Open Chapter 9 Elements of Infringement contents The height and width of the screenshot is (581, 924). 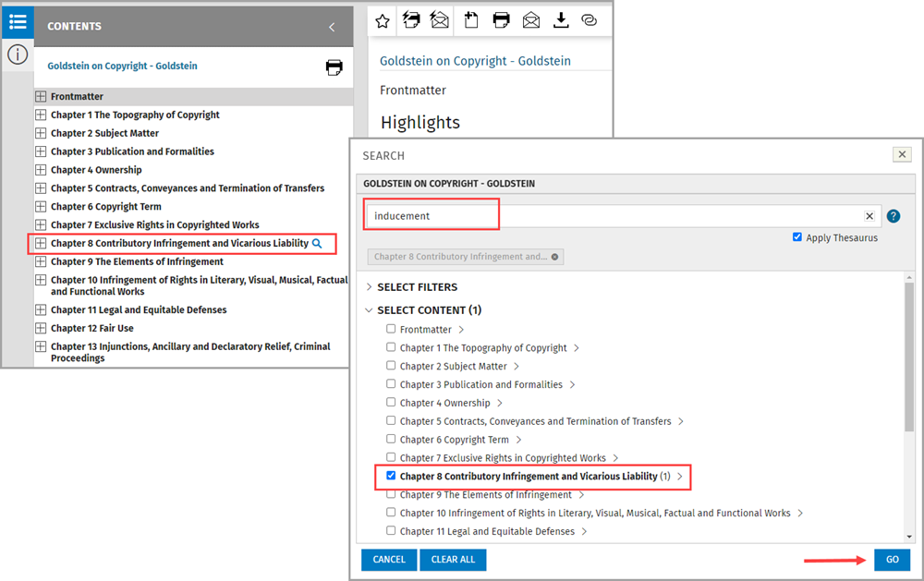(137, 261)
